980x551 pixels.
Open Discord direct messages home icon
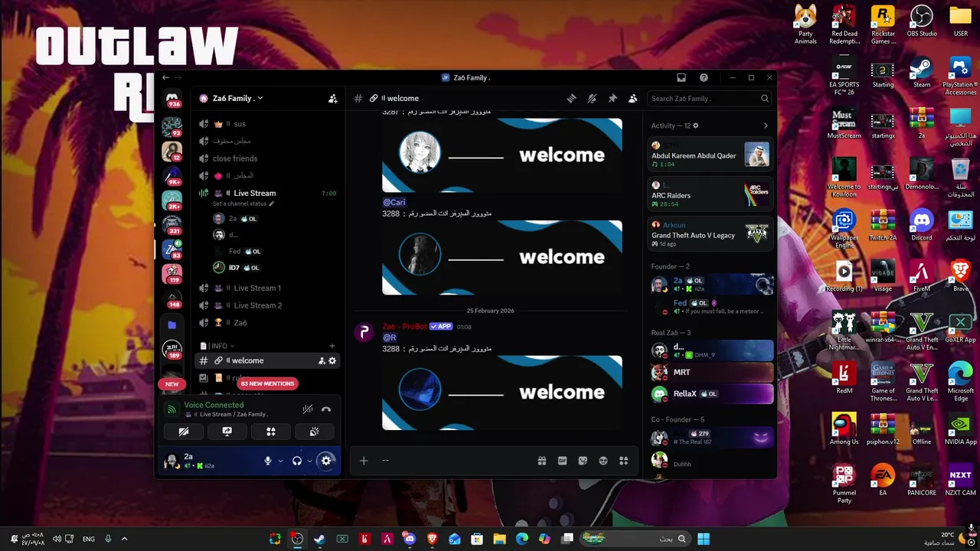[172, 99]
